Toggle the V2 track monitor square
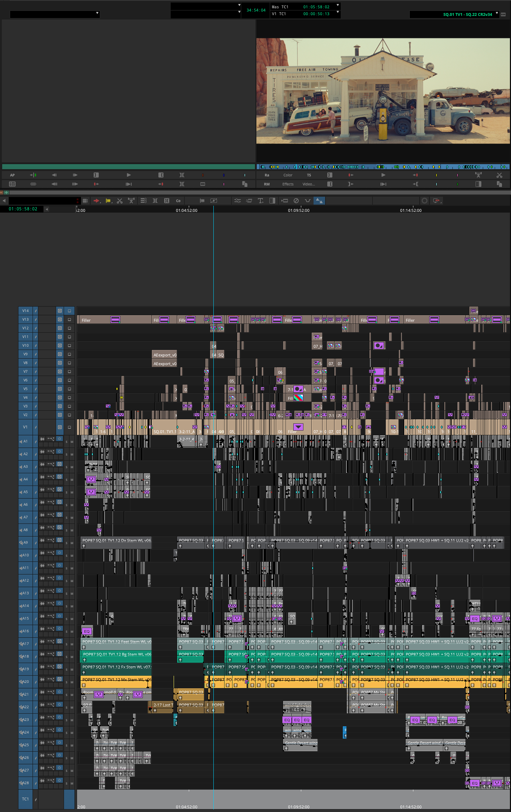The height and width of the screenshot is (812, 511). click(69, 415)
